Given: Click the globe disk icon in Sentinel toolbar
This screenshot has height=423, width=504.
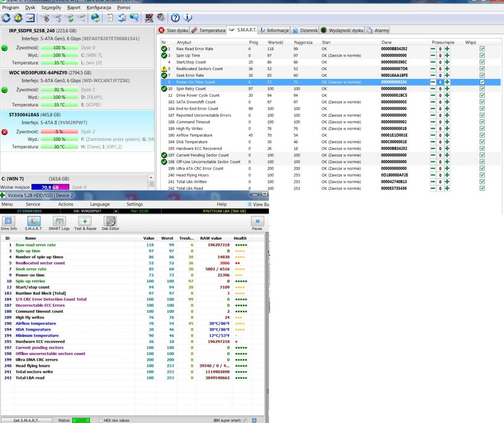Looking at the screenshot, I should click(96, 18).
